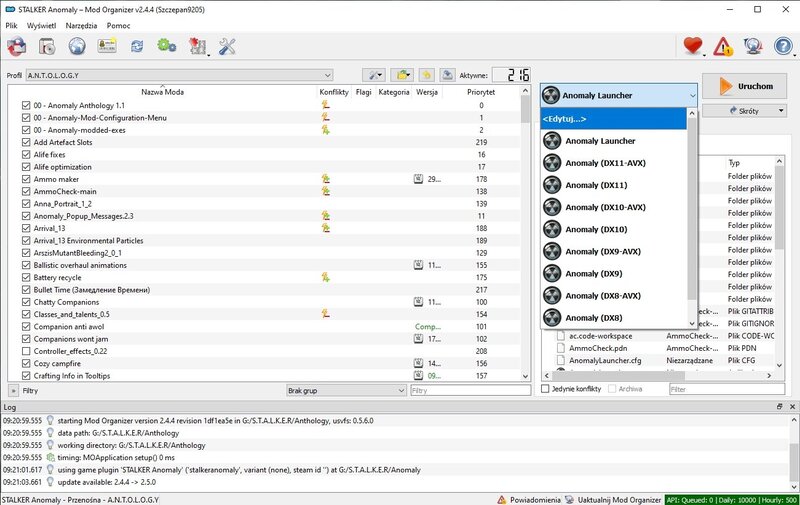The image size is (800, 505).
Task: Open Settings wrench and screwdriver icon
Action: pyautogui.click(x=226, y=46)
